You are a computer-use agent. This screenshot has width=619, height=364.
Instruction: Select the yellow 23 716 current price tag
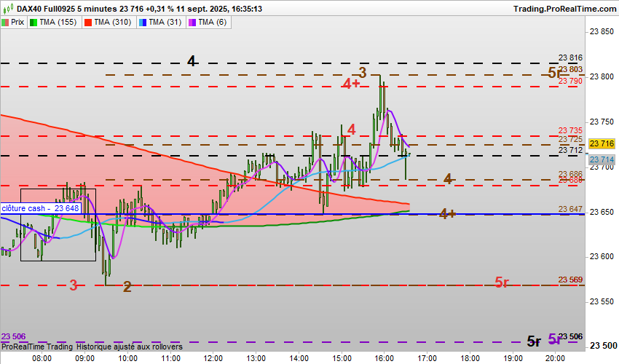click(x=602, y=143)
